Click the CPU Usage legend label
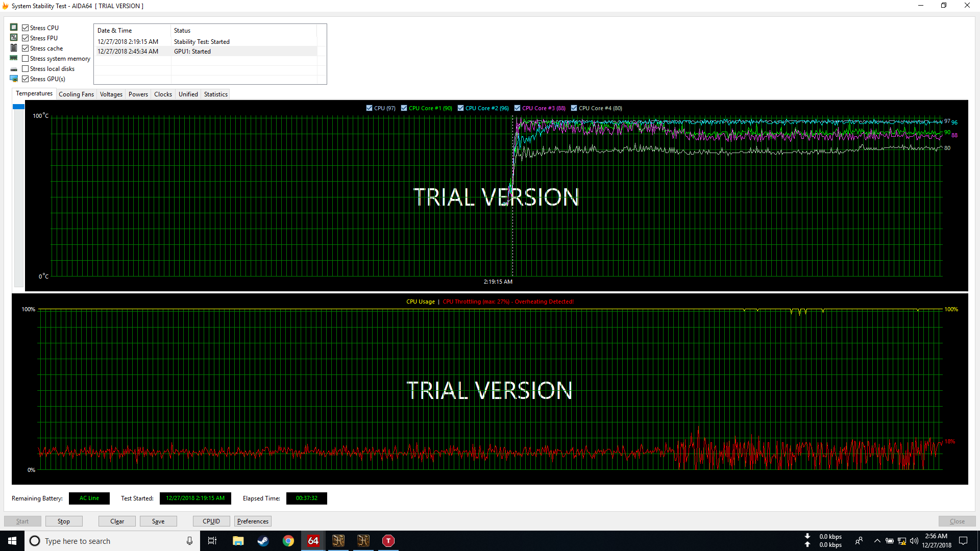 coord(421,302)
